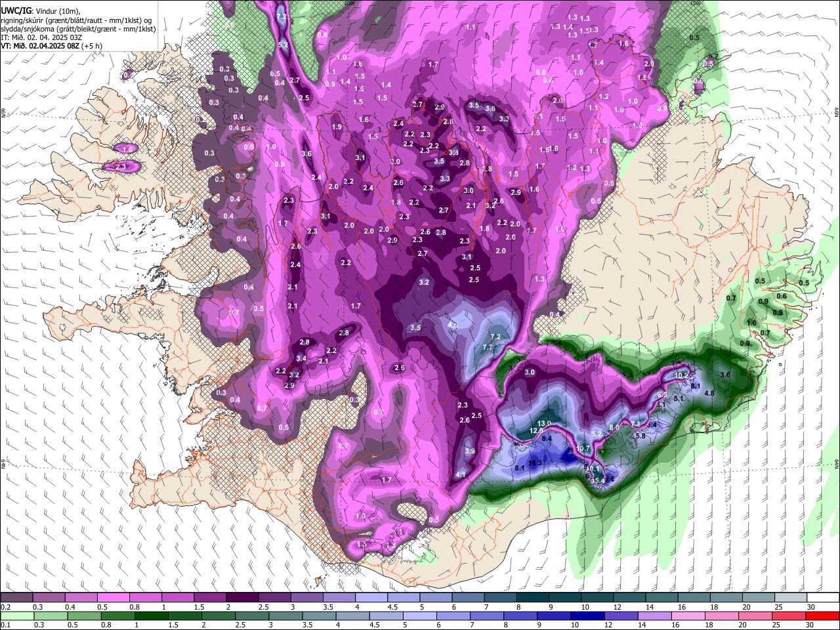Screen dimensions: 840x630
Task: Select the upper legend swatch between 2 and 2.5
Action: click(242, 597)
